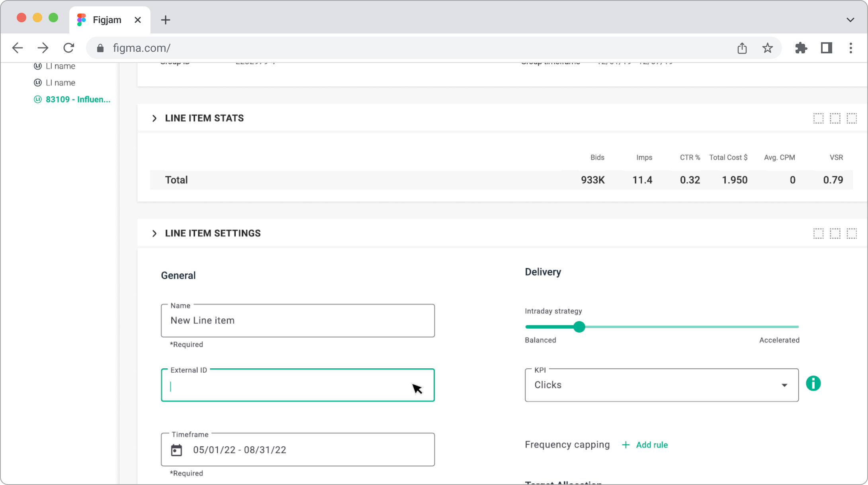Screen dimensions: 868x485
Task: Click the CTR % column header
Action: 690,157
